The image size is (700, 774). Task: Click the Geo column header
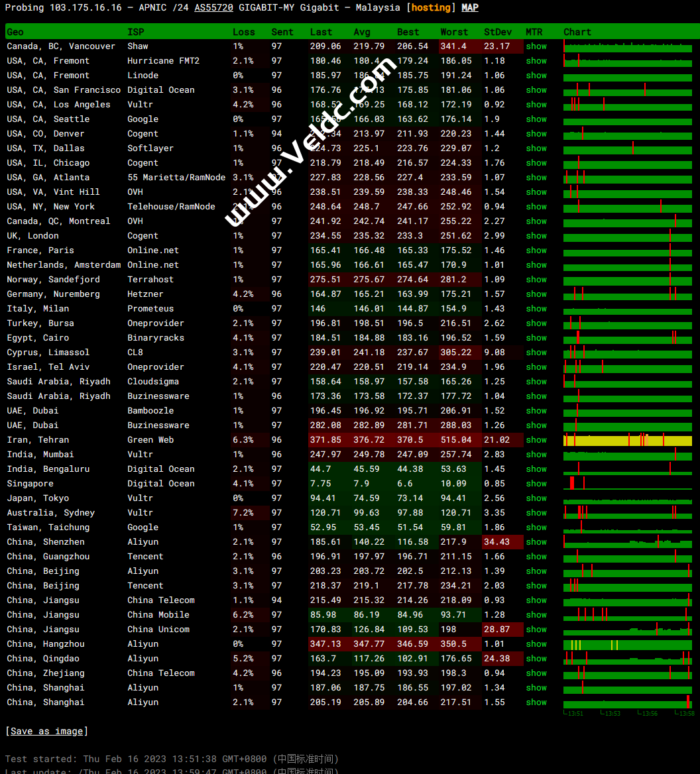click(x=15, y=32)
